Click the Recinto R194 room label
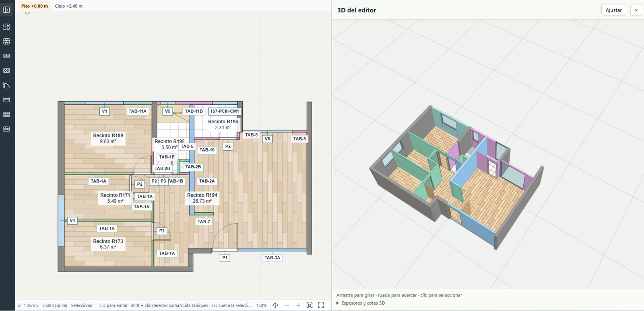 [x=202, y=198]
